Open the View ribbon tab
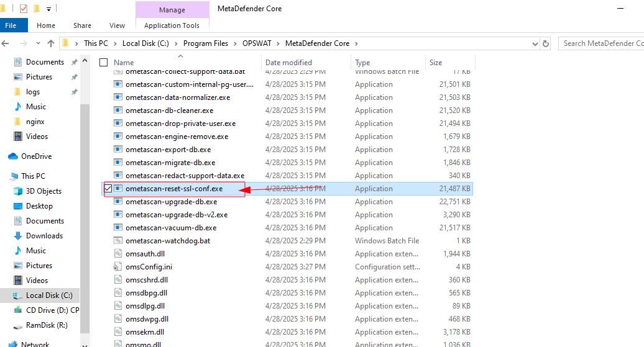The image size is (644, 347). click(x=117, y=25)
